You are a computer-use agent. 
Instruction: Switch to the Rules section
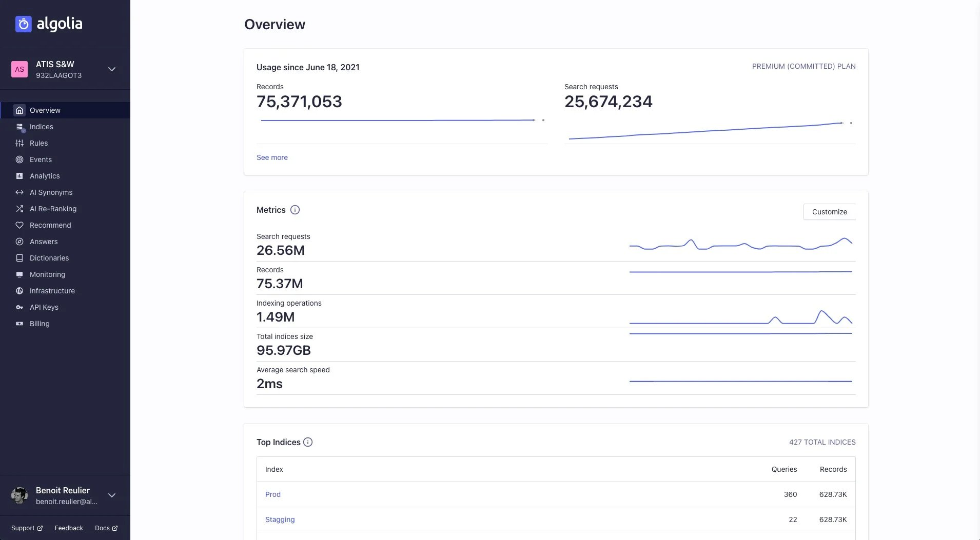38,143
